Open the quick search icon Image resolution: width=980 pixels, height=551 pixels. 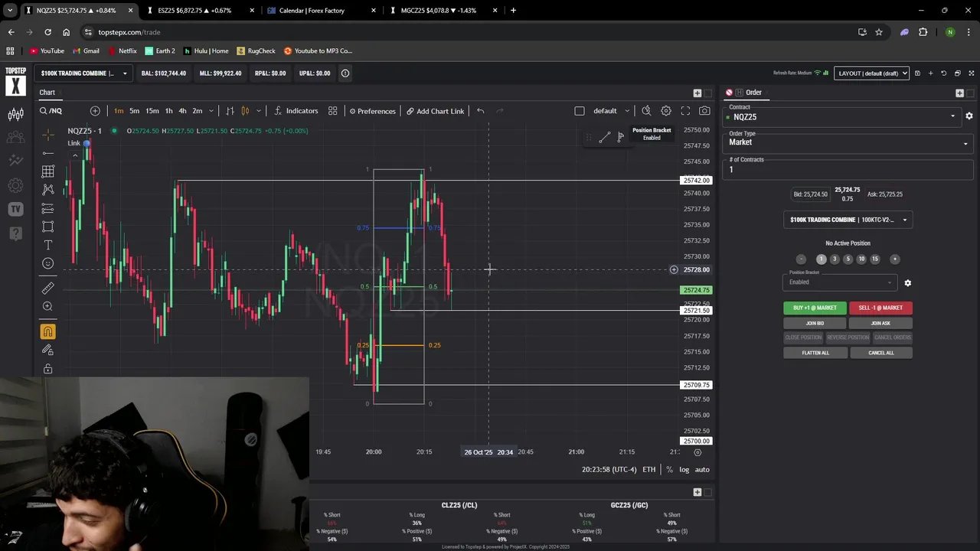[646, 111]
